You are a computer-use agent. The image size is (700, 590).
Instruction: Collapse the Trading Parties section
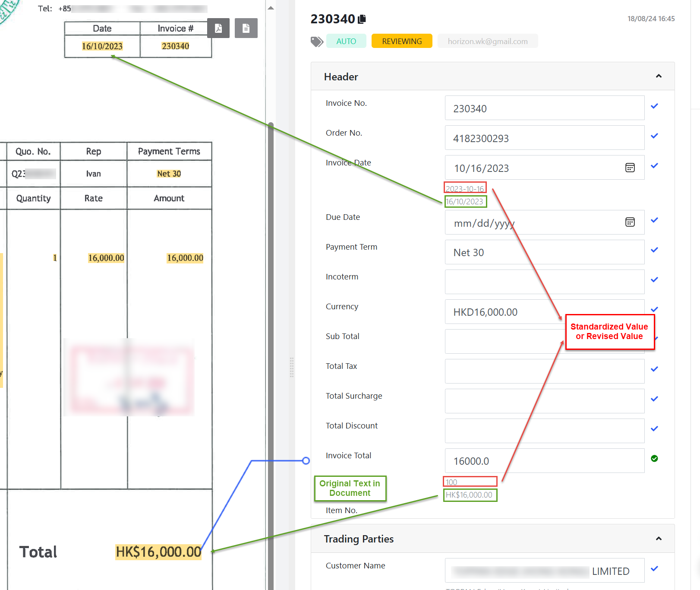point(659,539)
